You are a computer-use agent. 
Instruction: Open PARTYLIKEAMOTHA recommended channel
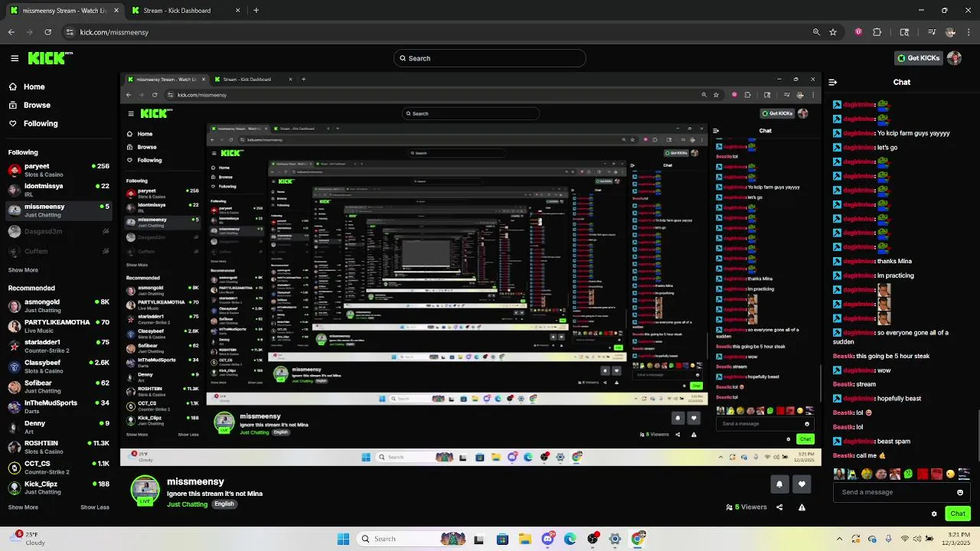(x=58, y=326)
